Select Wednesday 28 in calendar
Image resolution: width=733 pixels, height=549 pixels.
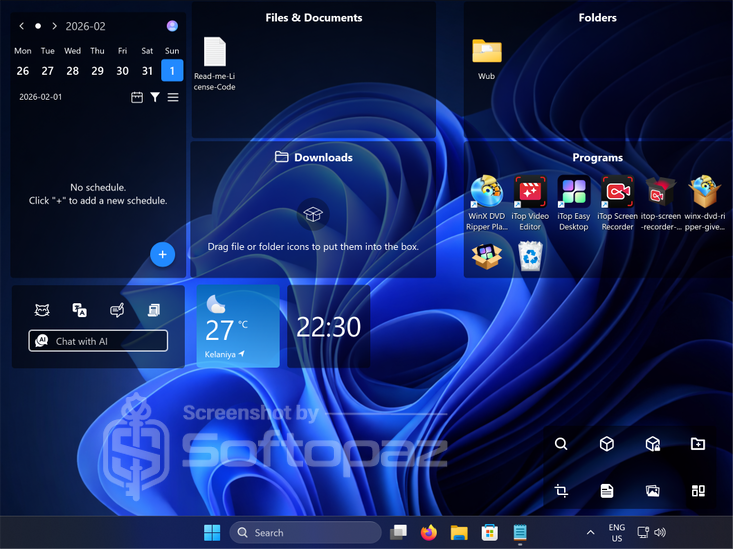click(72, 71)
